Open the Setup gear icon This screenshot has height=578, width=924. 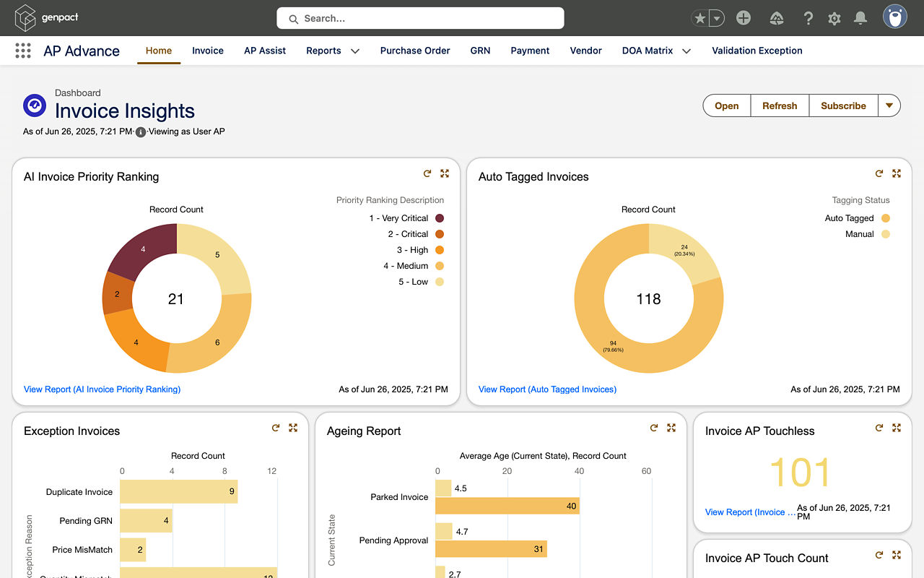pos(834,19)
